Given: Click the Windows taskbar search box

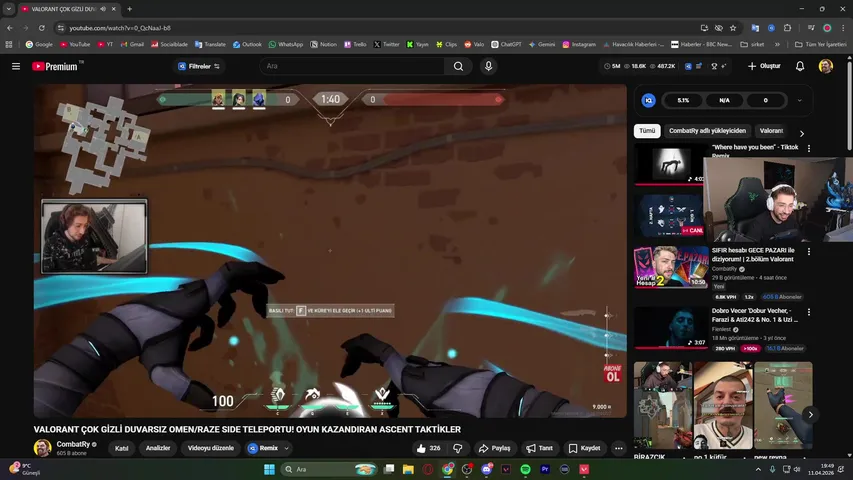Looking at the screenshot, I should (330, 469).
